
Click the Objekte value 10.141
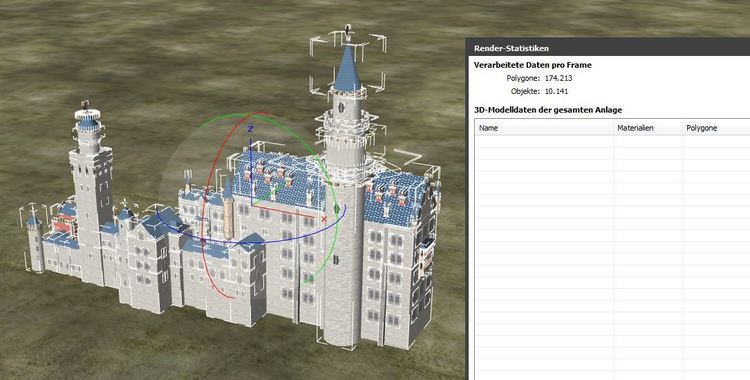click(557, 91)
